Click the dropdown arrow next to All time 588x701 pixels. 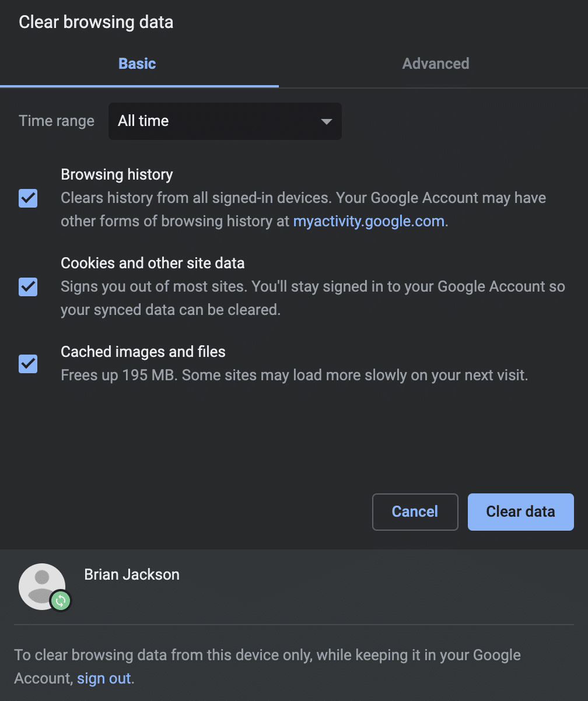pyautogui.click(x=326, y=121)
